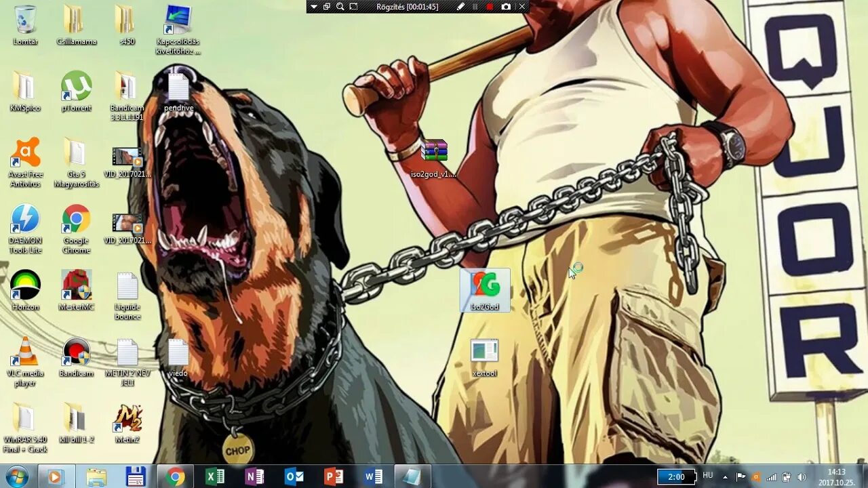
Task: Open the Iso2God application icon
Action: click(485, 291)
